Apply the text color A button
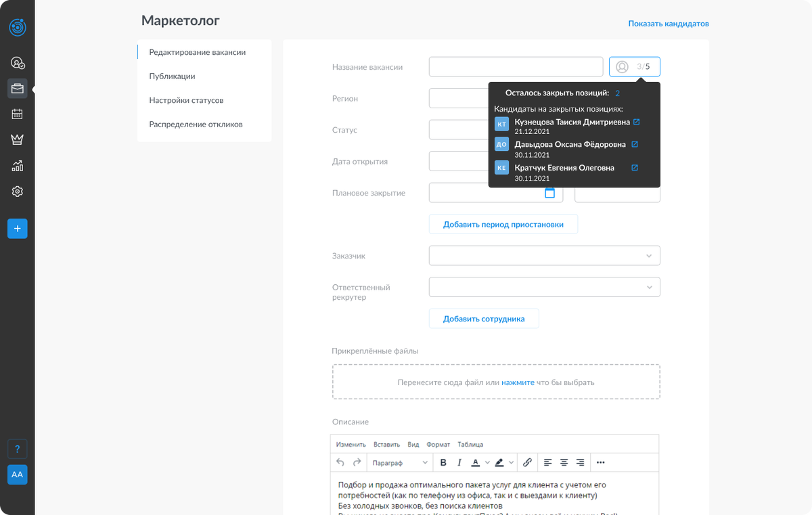The height and width of the screenshot is (515, 812). pyautogui.click(x=476, y=463)
